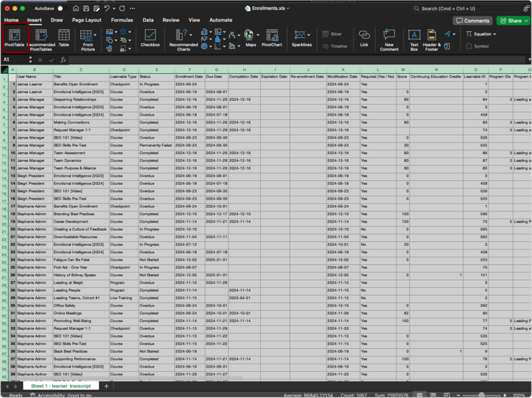Click the zoom in plus button
Screen dimensions: 532x398
pyautogui.click(x=505, y=396)
